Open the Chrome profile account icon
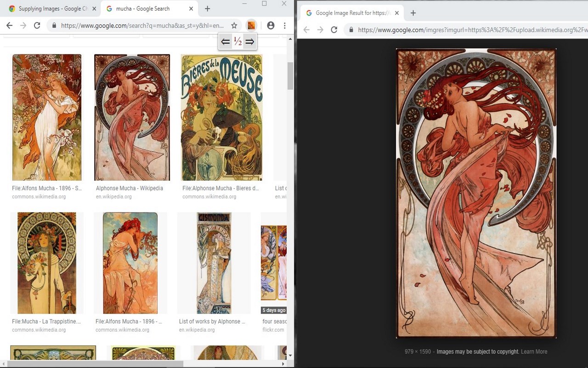 point(271,26)
